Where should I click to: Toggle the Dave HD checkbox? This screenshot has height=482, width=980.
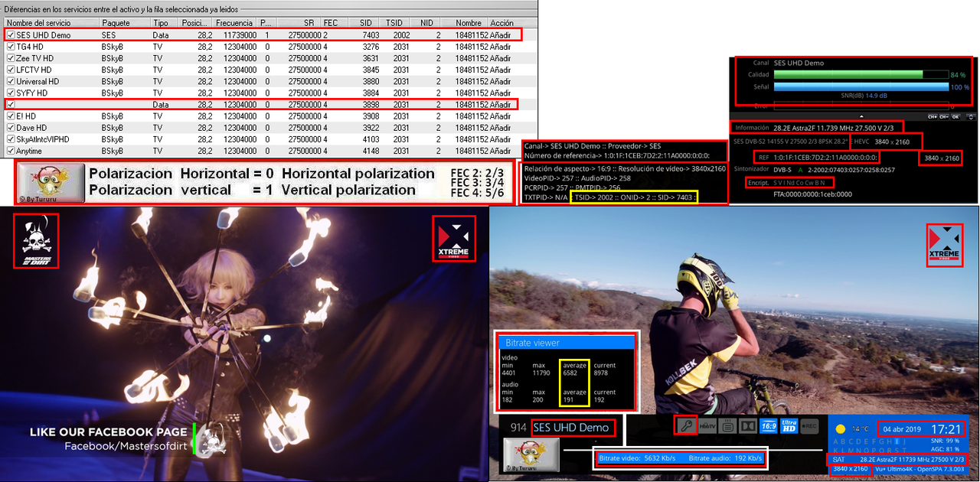click(11, 128)
